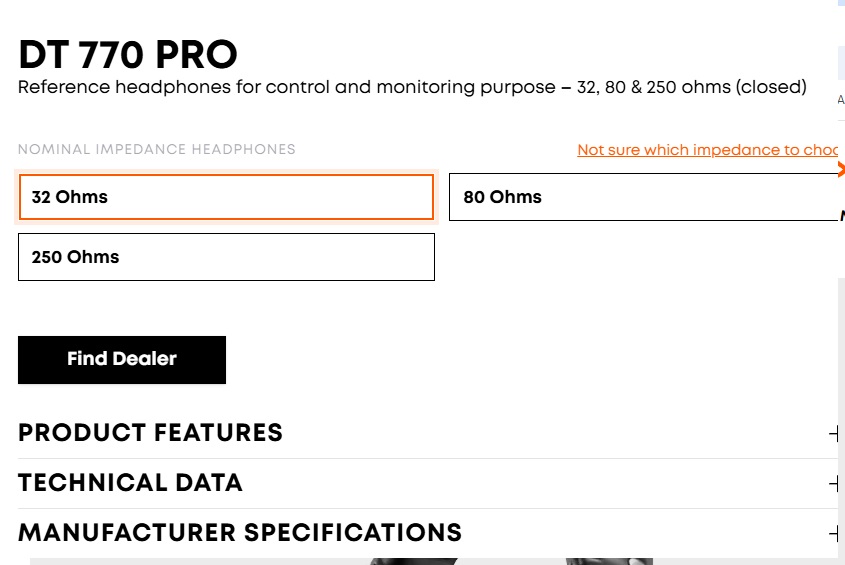The height and width of the screenshot is (565, 845).
Task: Expand the TECHNICAL DATA section heading
Action: tap(131, 483)
